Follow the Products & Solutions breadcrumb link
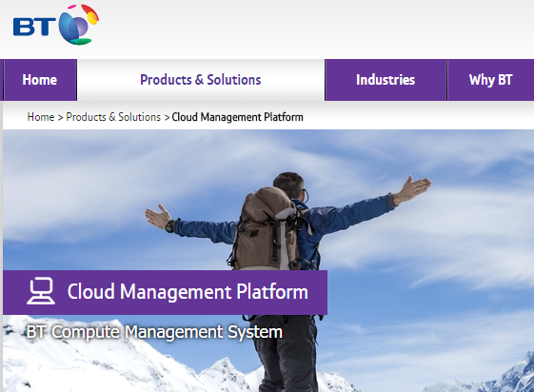 tap(113, 117)
